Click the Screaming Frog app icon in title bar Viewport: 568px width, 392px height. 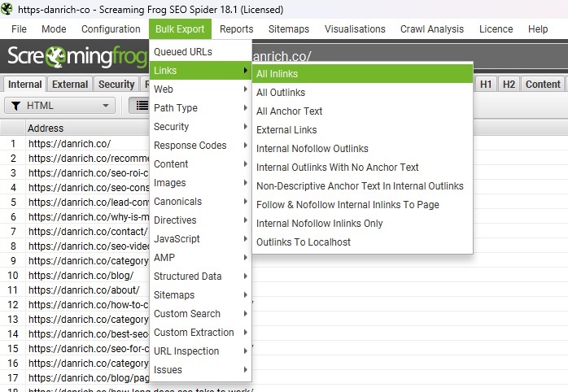[7, 9]
